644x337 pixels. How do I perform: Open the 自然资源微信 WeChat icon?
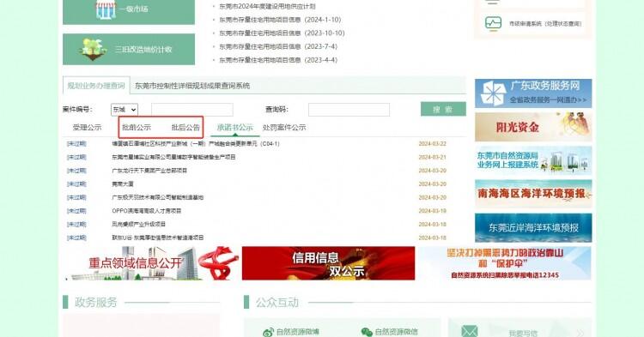click(x=367, y=332)
